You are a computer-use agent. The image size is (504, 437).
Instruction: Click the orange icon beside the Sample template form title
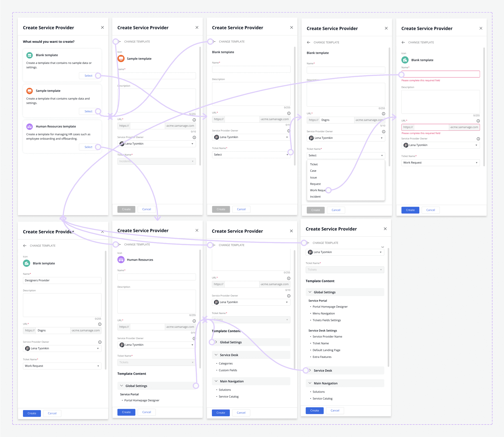coord(121,59)
